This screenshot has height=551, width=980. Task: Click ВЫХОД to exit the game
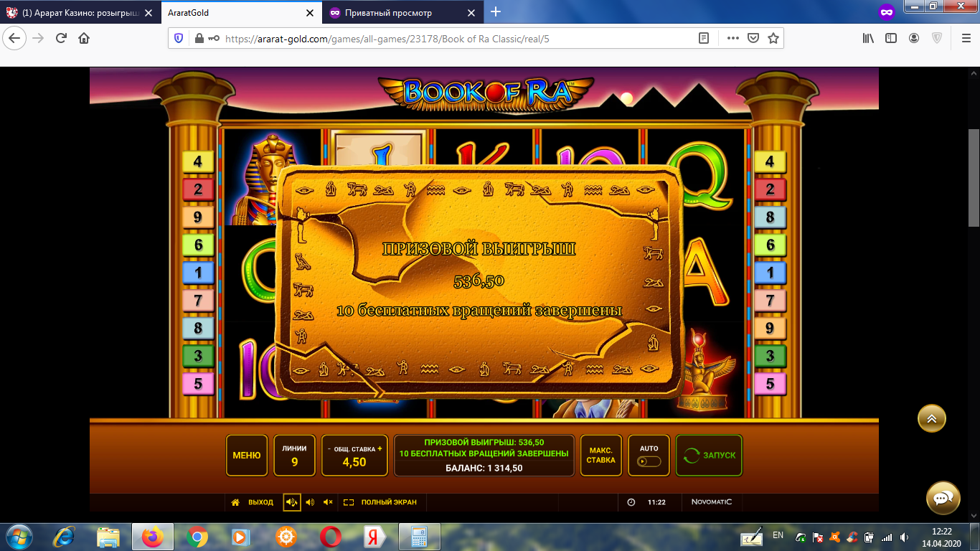coord(260,502)
